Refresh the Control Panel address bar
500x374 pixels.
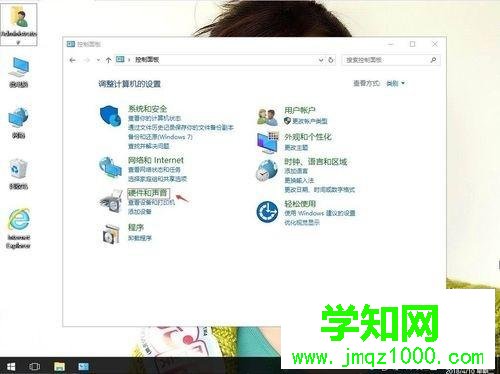coord(331,60)
